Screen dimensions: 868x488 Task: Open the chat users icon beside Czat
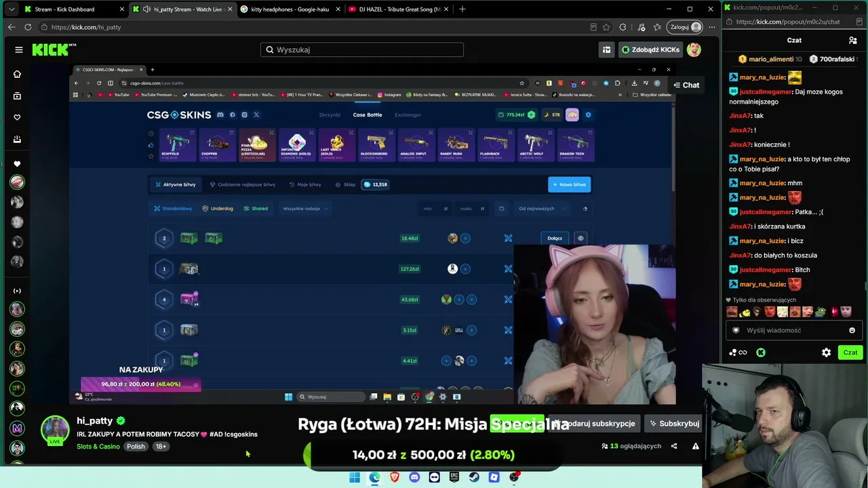pyautogui.click(x=852, y=40)
